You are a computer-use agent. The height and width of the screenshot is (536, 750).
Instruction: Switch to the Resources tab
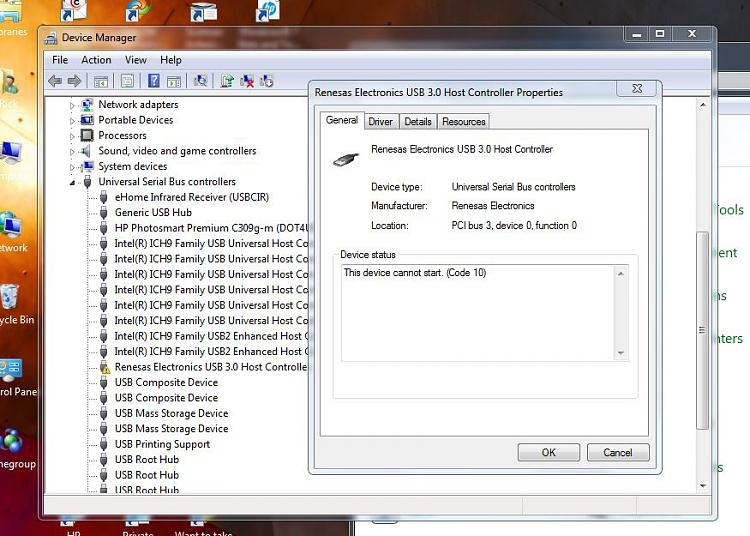pyautogui.click(x=463, y=122)
